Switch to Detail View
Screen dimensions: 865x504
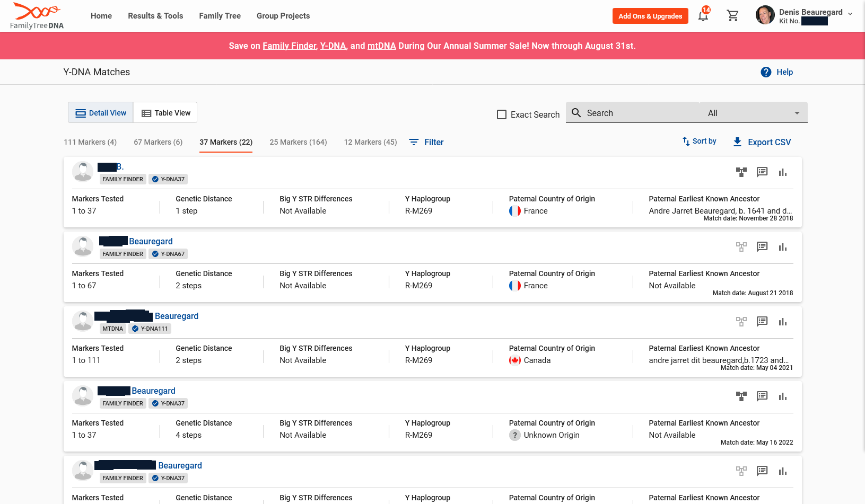point(101,113)
